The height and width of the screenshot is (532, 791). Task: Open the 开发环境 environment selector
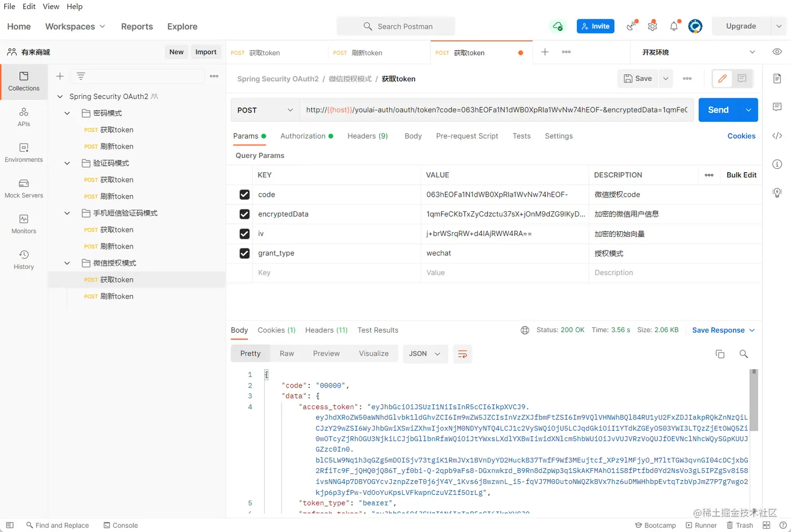click(698, 52)
